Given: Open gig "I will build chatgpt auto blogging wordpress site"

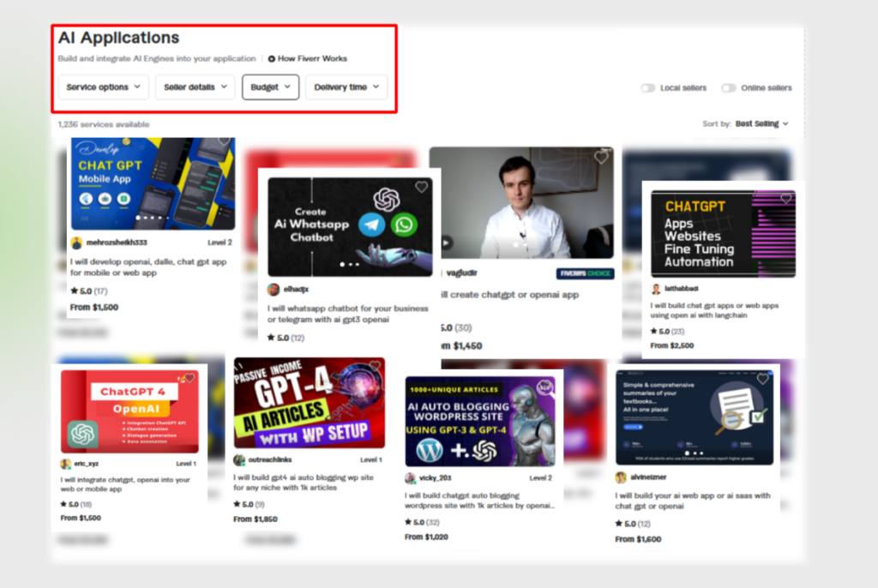Looking at the screenshot, I should pyautogui.click(x=480, y=501).
